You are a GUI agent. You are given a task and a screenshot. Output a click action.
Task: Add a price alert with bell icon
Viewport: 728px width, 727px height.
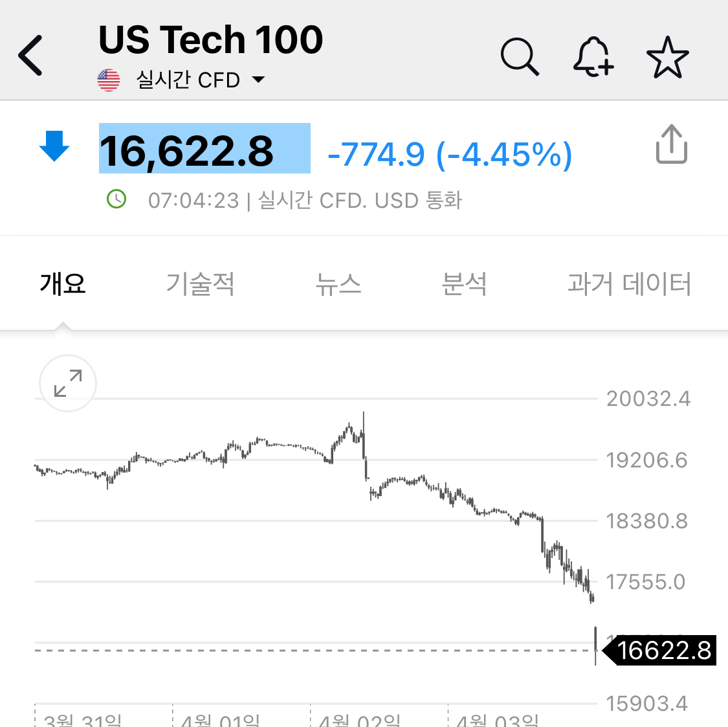click(593, 57)
